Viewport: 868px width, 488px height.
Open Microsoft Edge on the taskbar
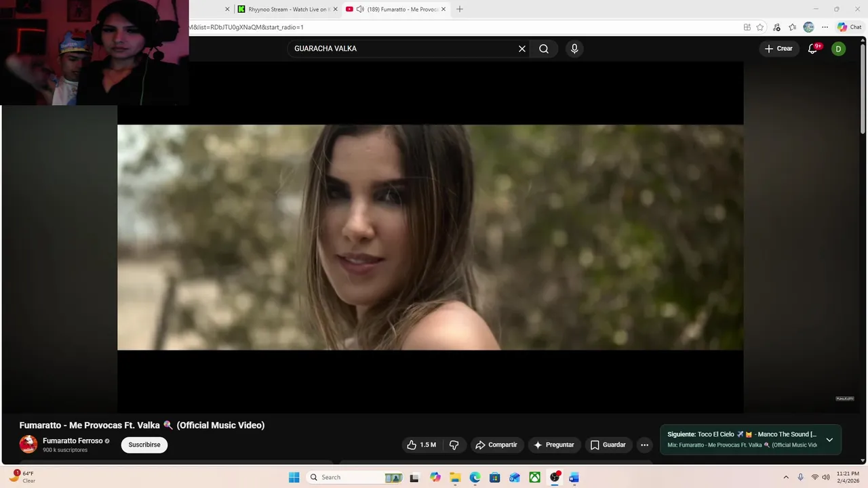tap(475, 477)
